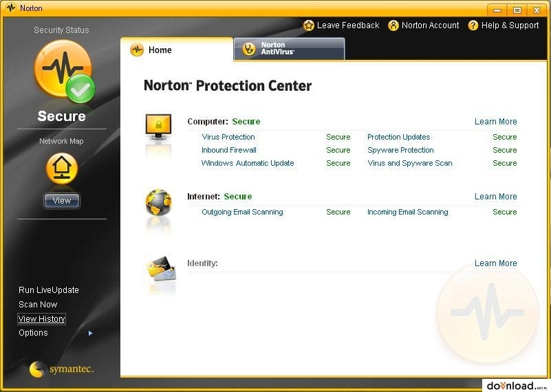Click Learn More for Identity
This screenshot has height=392, width=551.
tap(495, 263)
